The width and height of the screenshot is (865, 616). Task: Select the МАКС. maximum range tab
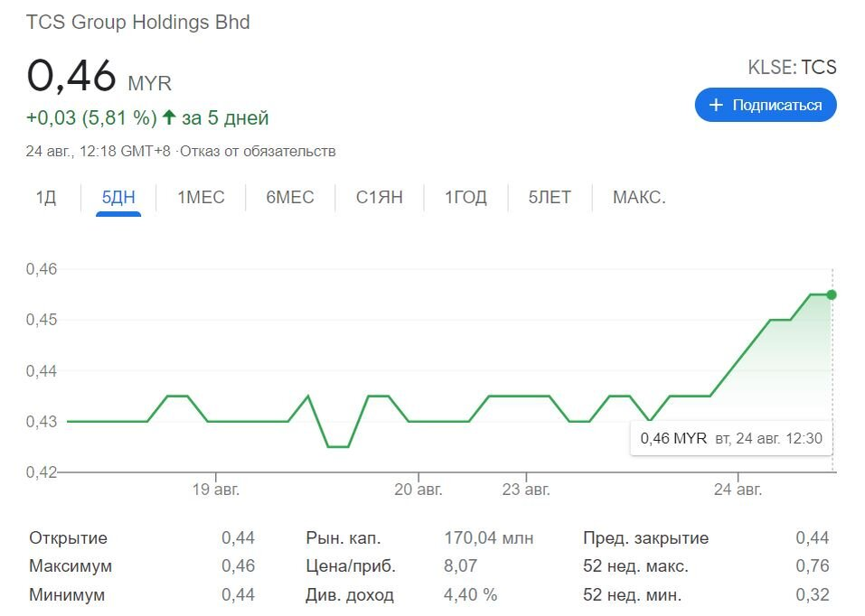pos(639,198)
